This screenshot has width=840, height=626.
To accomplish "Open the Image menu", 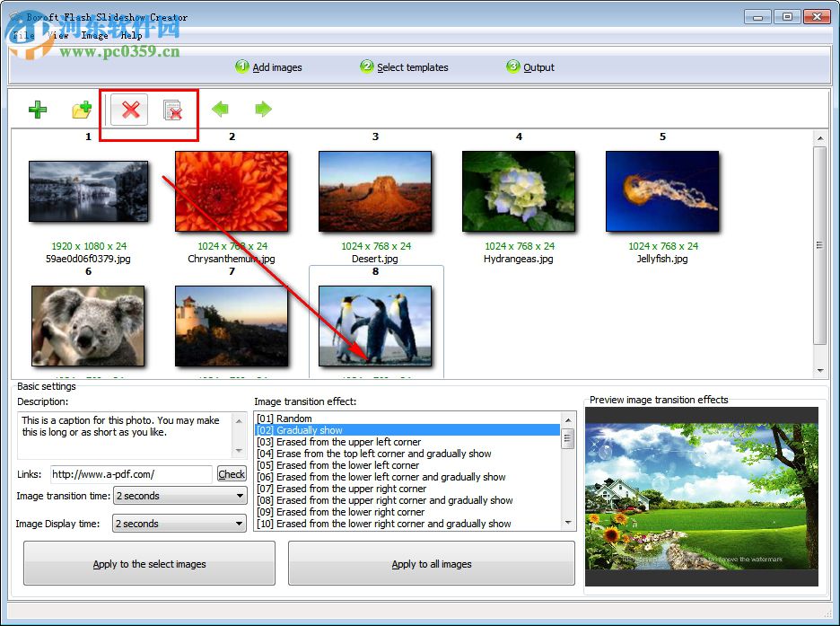I will pyautogui.click(x=94, y=36).
